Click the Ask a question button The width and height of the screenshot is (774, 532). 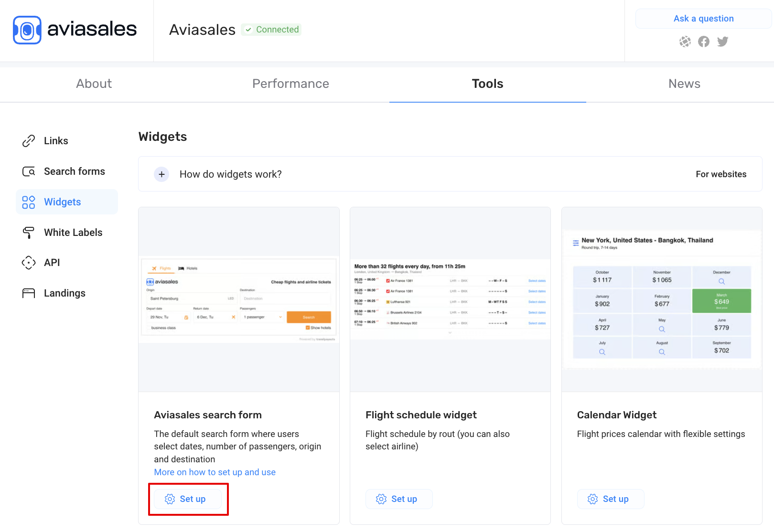(703, 19)
